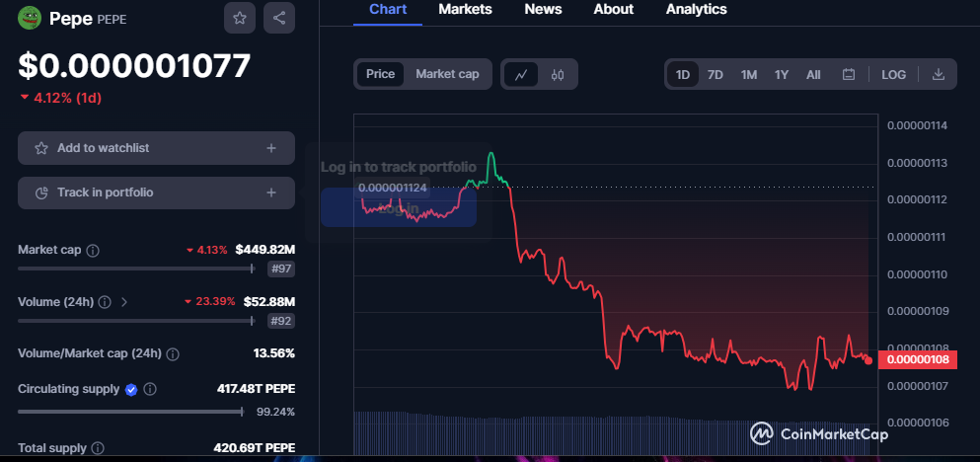The width and height of the screenshot is (980, 462).
Task: Click the verified badge by Circulating supply
Action: click(x=131, y=390)
